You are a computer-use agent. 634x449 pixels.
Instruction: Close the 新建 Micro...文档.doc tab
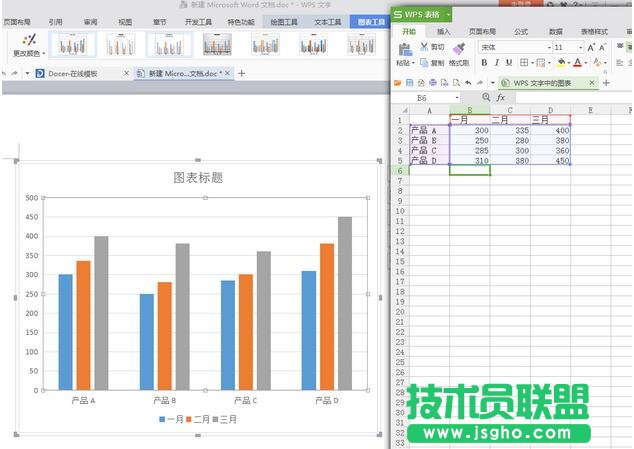point(228,73)
